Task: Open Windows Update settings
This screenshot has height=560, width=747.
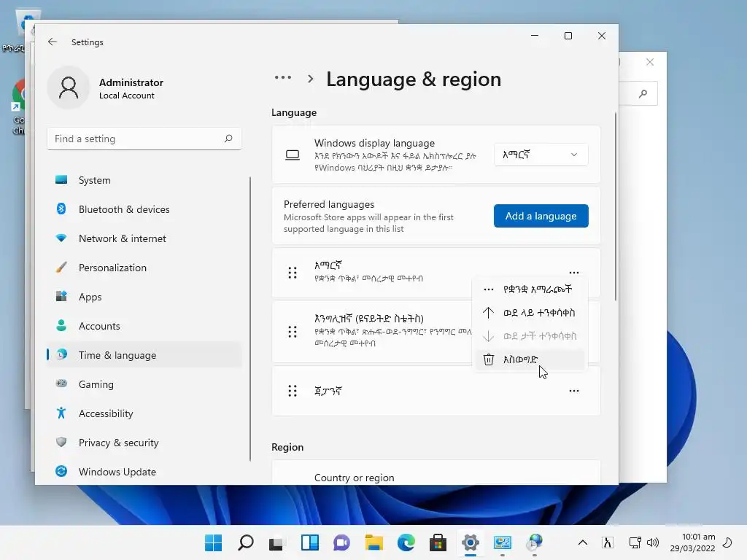Action: (144, 472)
